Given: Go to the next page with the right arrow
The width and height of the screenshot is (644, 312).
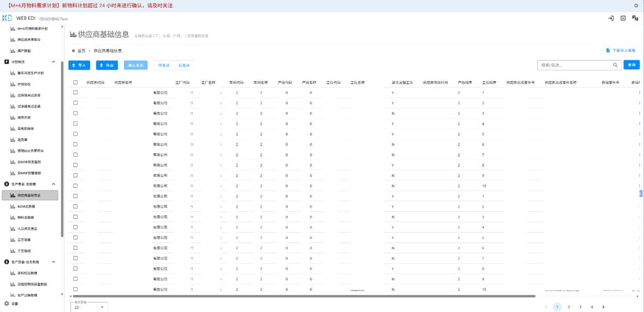Looking at the screenshot, I should 603,307.
